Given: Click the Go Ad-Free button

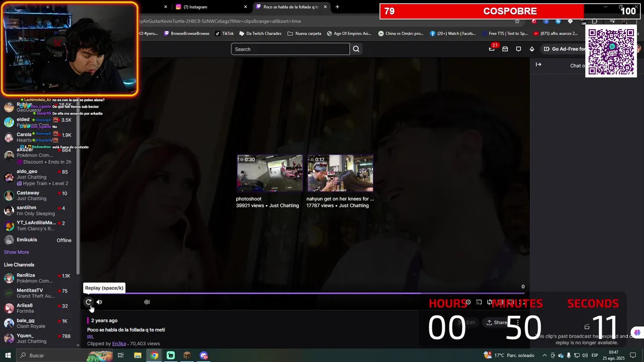Looking at the screenshot, I should [x=565, y=49].
